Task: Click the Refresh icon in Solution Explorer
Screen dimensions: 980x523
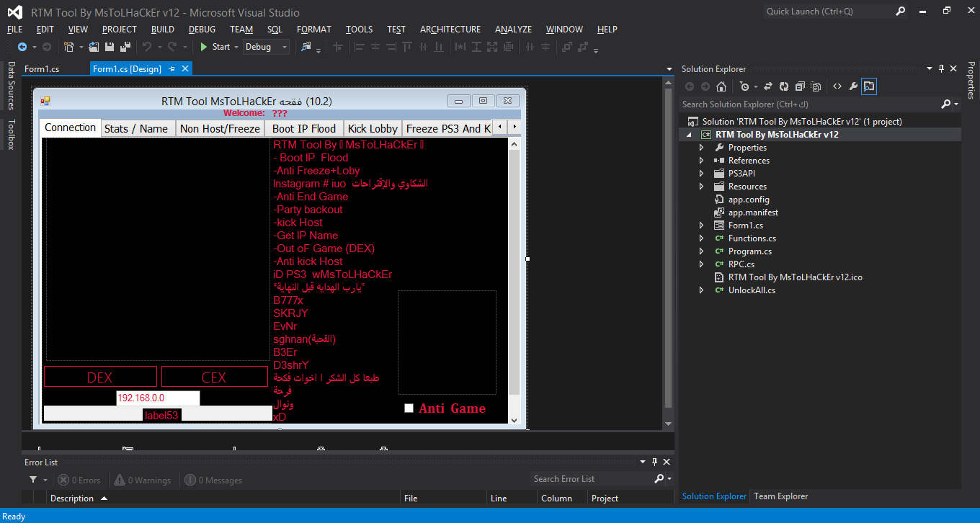Action: click(784, 86)
